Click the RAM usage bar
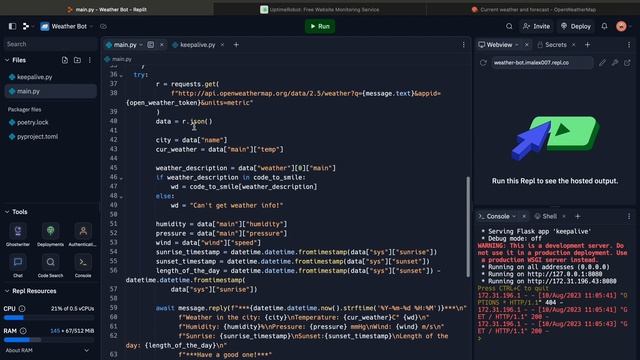This screenshot has width=640, height=360. pos(49,340)
